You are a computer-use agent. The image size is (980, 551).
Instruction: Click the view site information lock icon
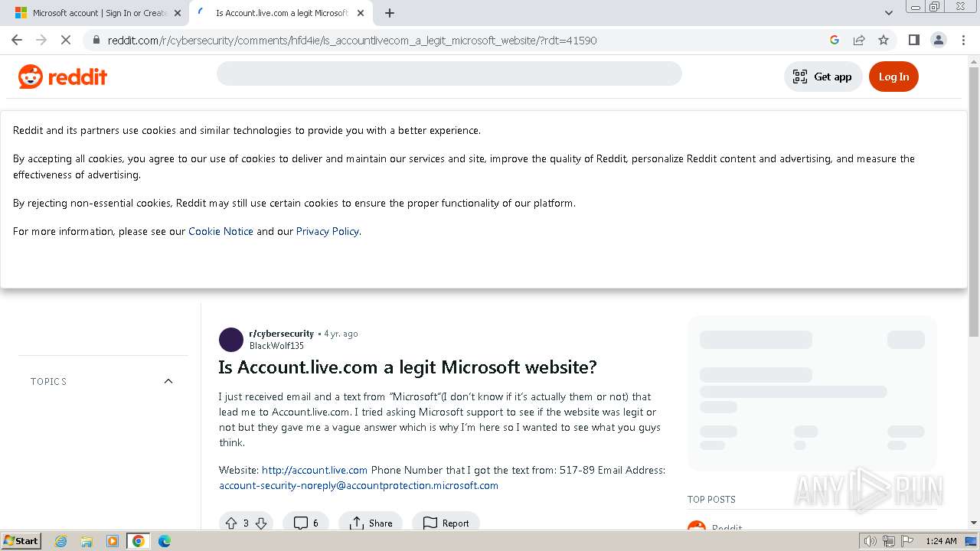[96, 40]
